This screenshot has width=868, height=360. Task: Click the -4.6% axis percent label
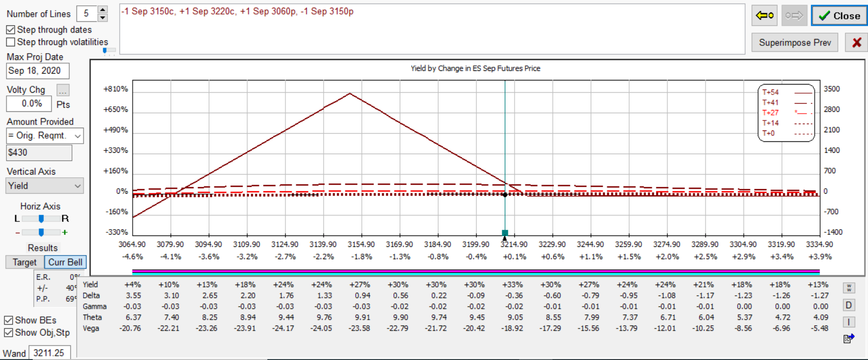pyautogui.click(x=132, y=257)
